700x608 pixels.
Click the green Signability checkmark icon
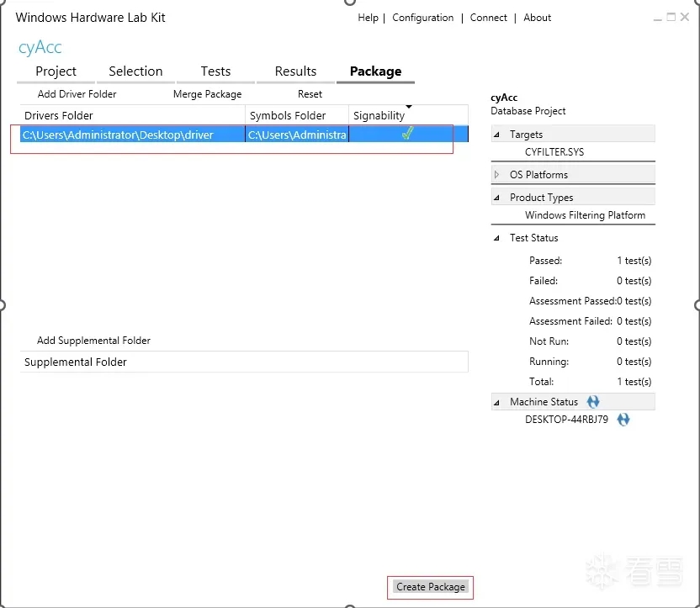point(407,134)
